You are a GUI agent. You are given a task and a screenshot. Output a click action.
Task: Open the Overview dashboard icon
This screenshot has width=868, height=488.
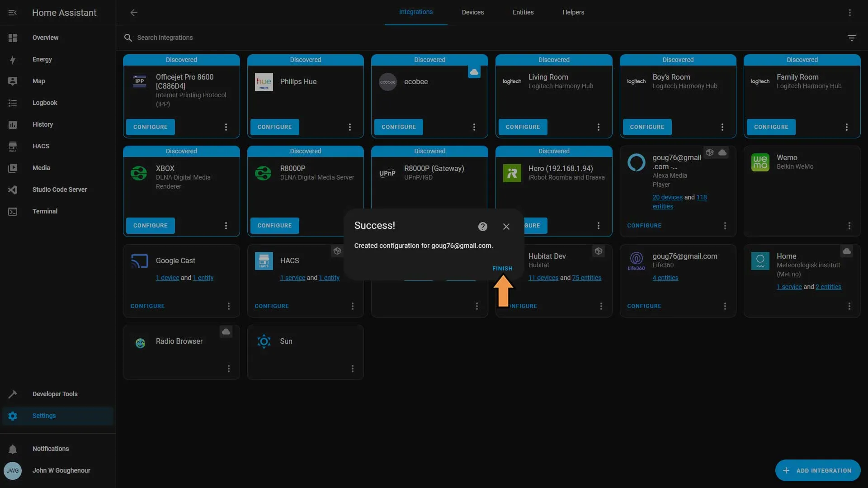(13, 38)
